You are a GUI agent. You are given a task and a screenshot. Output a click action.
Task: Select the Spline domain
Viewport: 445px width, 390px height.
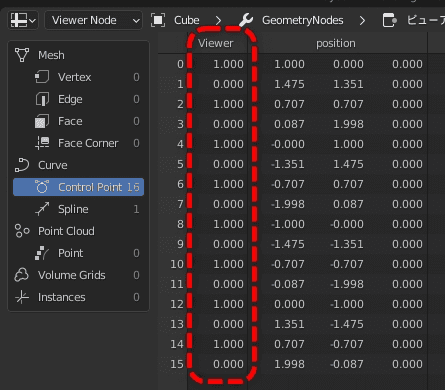[78, 209]
